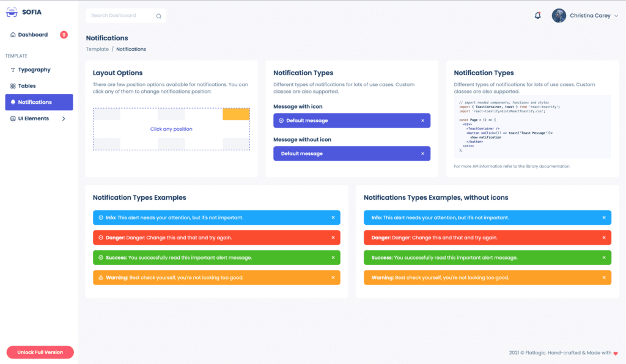The image size is (626, 364).
Task: Expand the UI Elements chevron
Action: 64,118
